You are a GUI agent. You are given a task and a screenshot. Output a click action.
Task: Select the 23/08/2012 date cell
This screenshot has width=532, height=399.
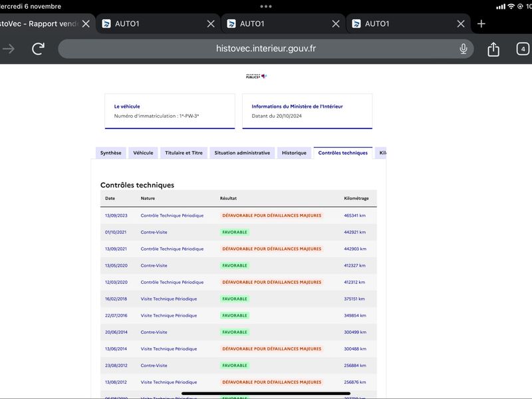pyautogui.click(x=116, y=366)
